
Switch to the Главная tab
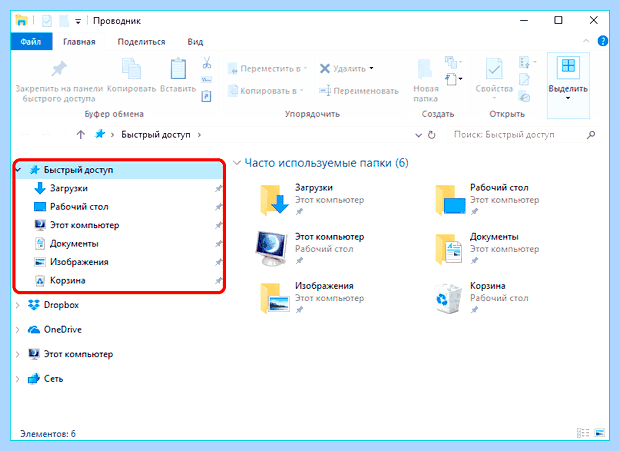(x=79, y=42)
